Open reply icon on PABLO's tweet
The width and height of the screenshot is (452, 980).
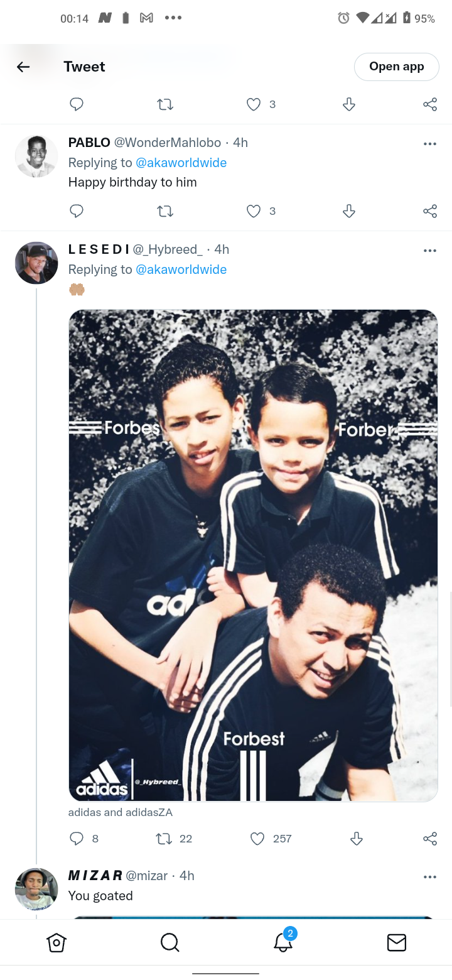[77, 211]
